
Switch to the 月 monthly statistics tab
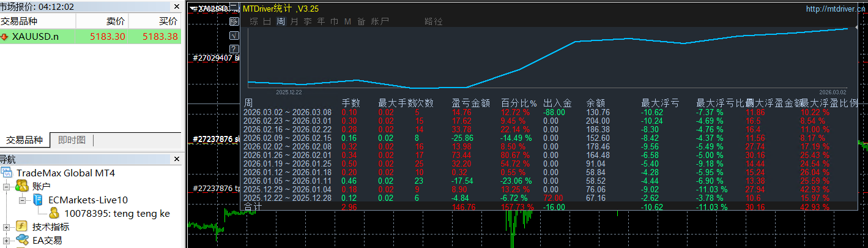[x=294, y=21]
